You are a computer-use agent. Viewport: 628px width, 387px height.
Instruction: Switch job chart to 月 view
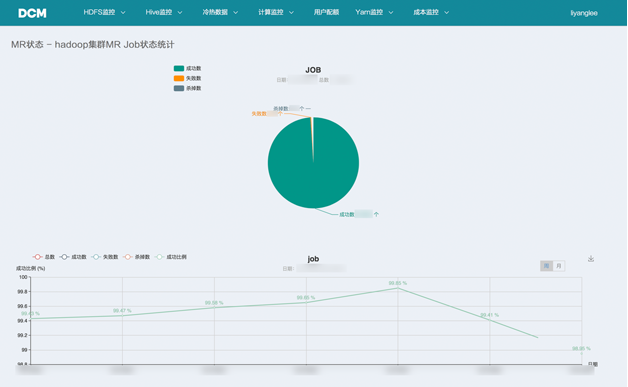[x=559, y=266]
